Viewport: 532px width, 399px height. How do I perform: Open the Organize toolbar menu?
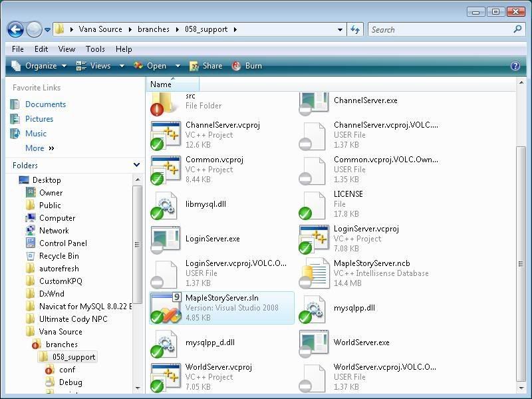[39, 66]
